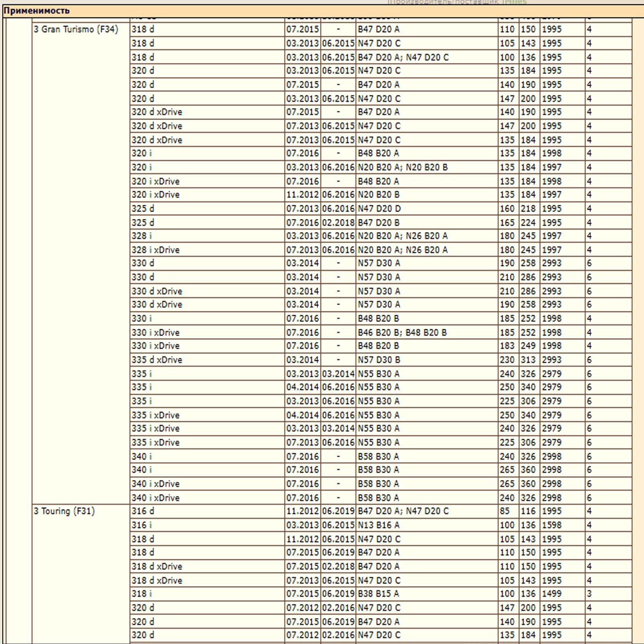The width and height of the screenshot is (644, 644).
Task: Click engine code N13 B16 A
Action: coord(378,525)
